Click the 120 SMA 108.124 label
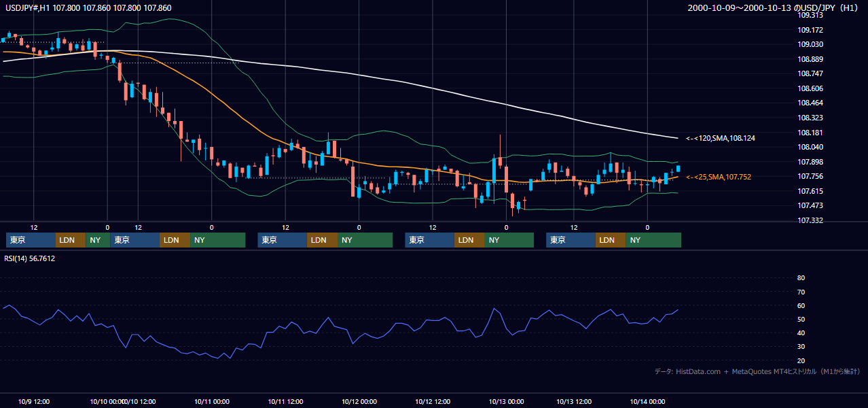 point(721,138)
